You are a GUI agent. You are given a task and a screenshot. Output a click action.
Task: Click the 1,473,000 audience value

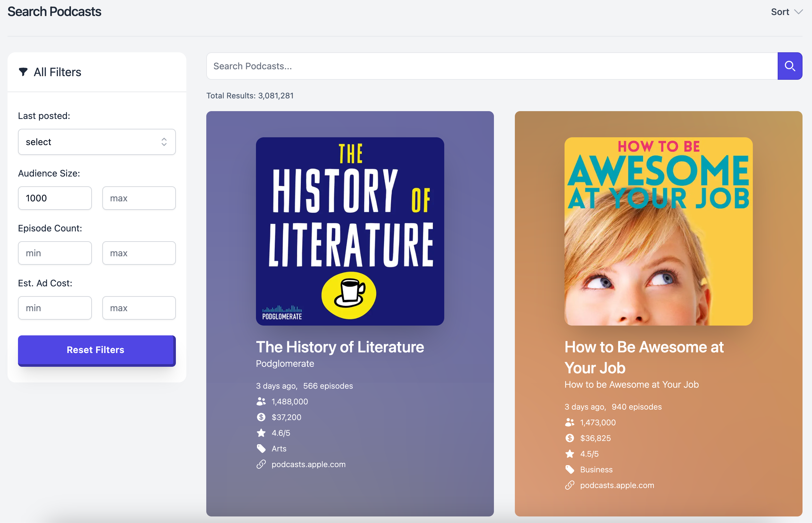598,422
